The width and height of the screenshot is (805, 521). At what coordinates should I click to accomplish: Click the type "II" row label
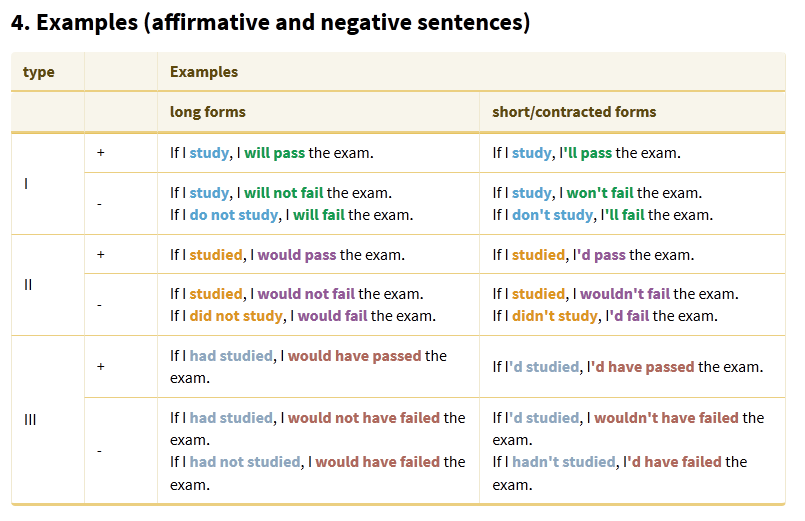point(28,284)
